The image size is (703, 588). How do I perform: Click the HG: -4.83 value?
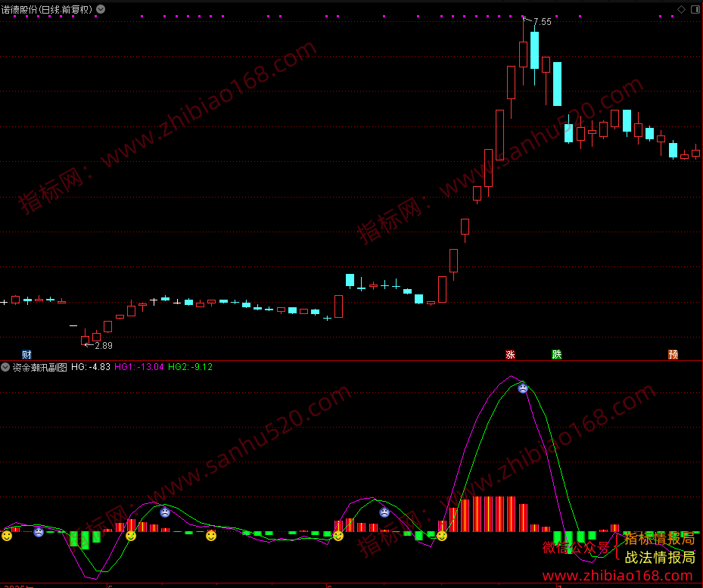pos(91,367)
